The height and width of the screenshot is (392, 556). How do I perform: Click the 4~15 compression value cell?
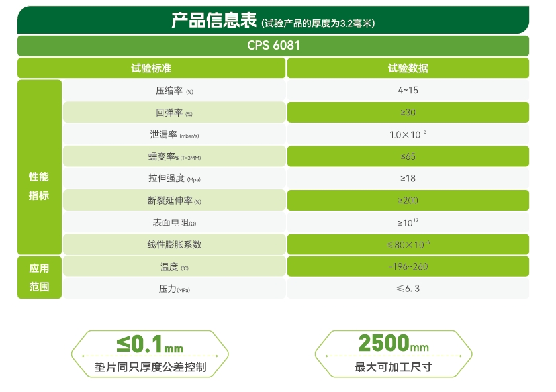408,90
